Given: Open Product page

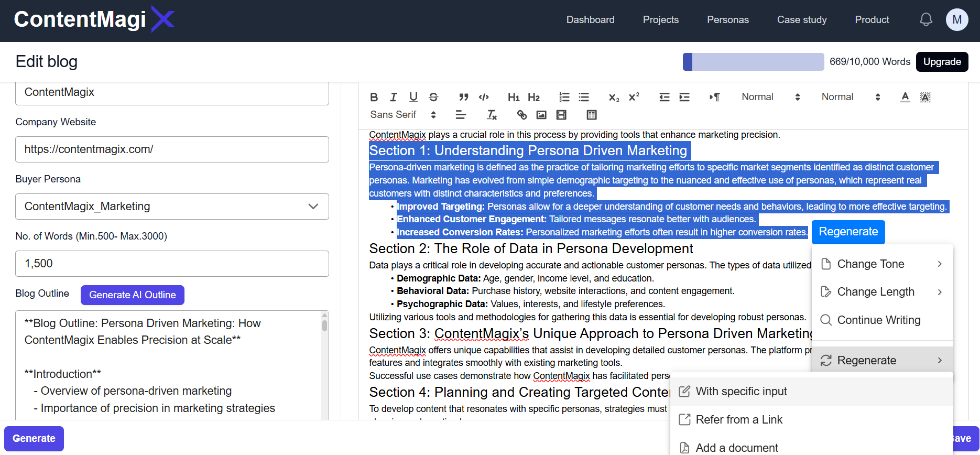Looking at the screenshot, I should (872, 20).
